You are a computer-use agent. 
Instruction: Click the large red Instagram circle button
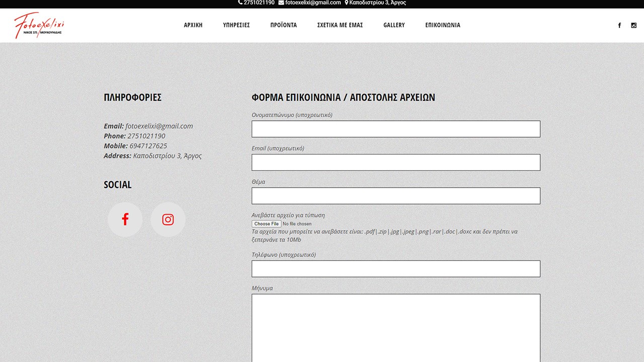168,220
